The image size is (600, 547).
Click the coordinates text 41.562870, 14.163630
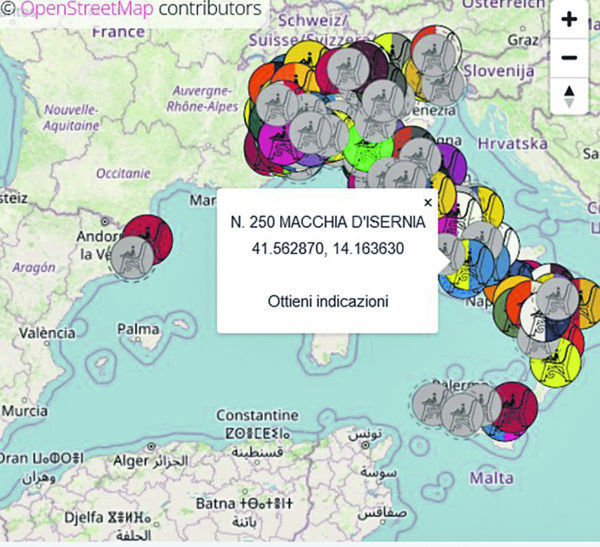327,248
